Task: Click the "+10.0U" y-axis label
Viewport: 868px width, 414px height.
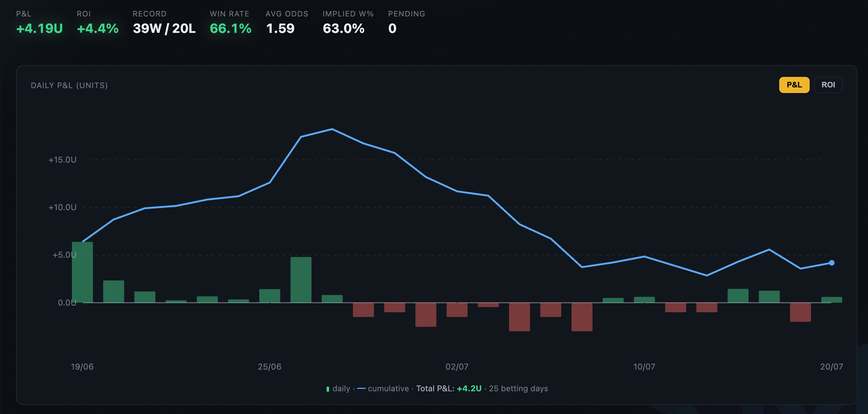Action: (x=63, y=207)
